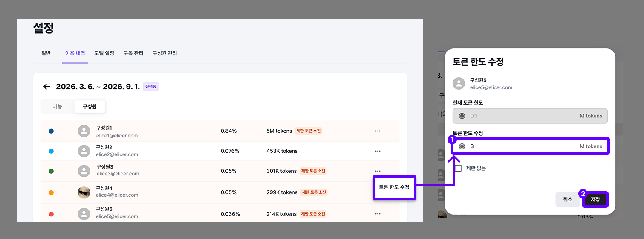Image resolution: width=644 pixels, height=239 pixels.
Task: Click the 토큰 한도 수정 input field
Action: click(x=520, y=146)
